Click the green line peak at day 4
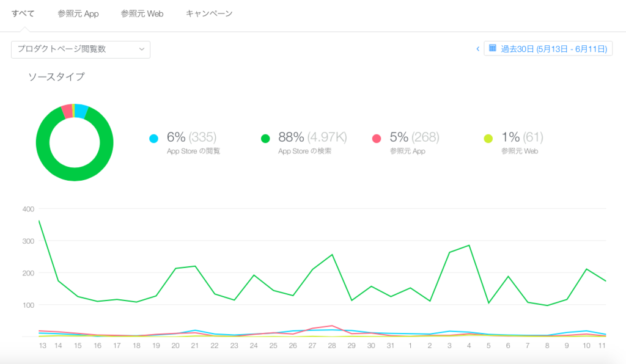Image resolution: width=626 pixels, height=364 pixels. pyautogui.click(x=469, y=245)
